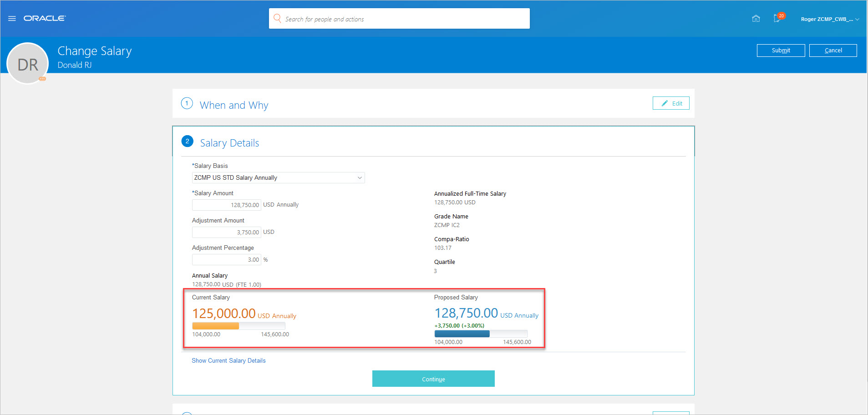
Task: Click the 125,000.00 current salary amount
Action: tap(224, 314)
